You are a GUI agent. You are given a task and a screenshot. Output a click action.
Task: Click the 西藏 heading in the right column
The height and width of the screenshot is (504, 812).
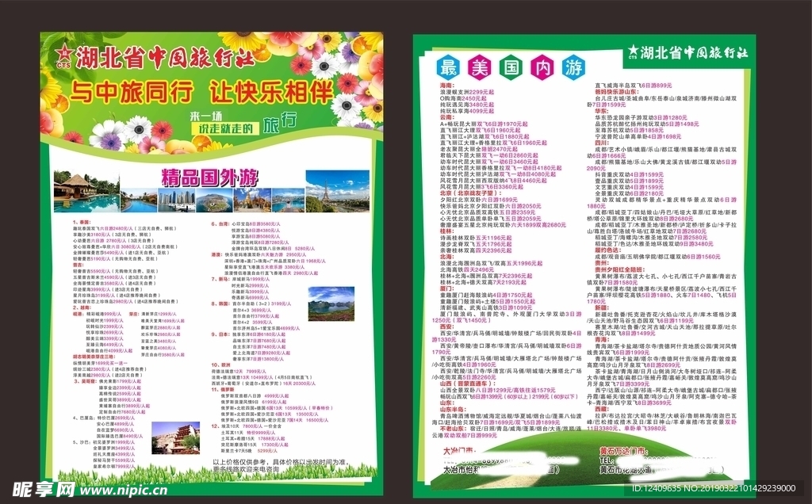601,410
